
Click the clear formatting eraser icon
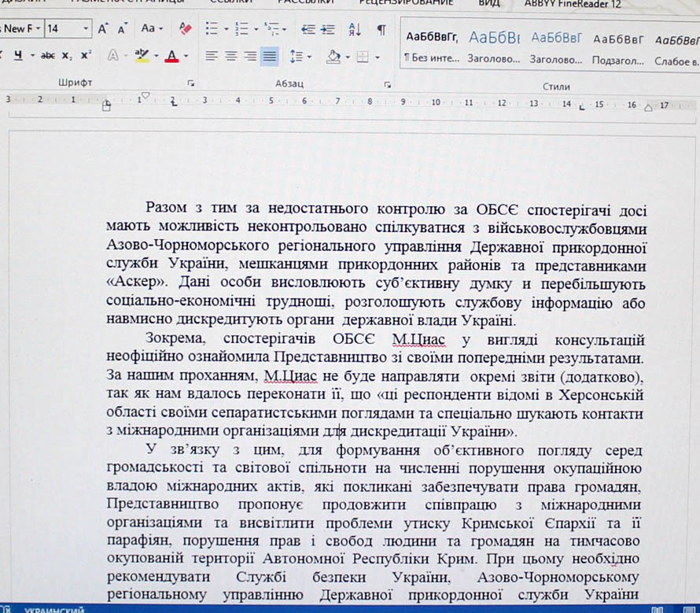coord(185,29)
